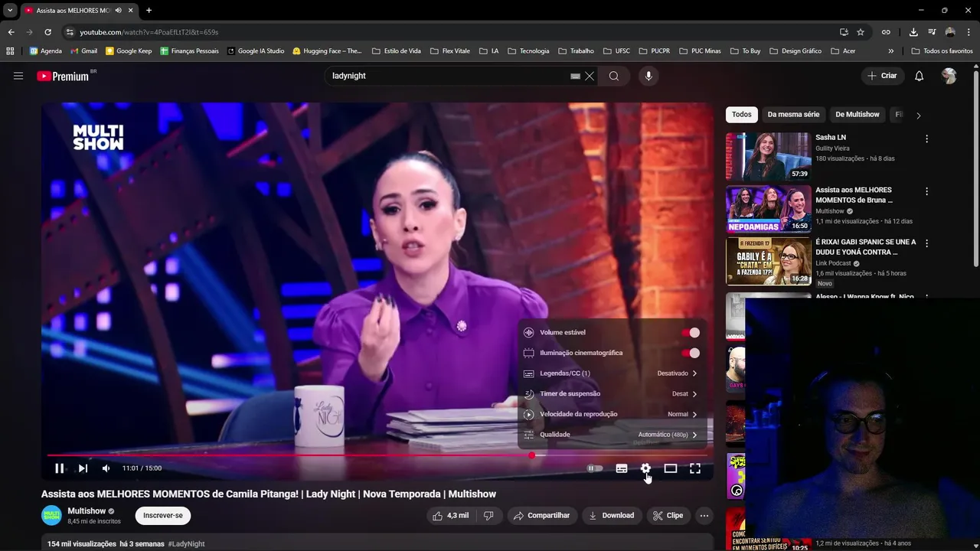Open Chrome downloads icon

pyautogui.click(x=913, y=32)
